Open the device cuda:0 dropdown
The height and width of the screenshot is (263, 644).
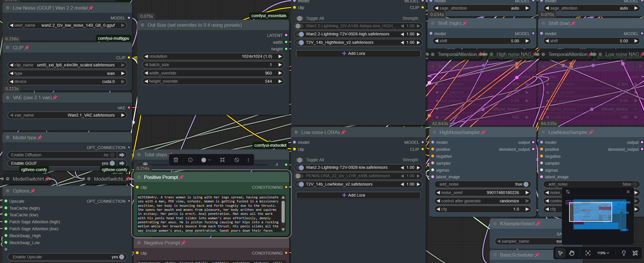pos(67,82)
